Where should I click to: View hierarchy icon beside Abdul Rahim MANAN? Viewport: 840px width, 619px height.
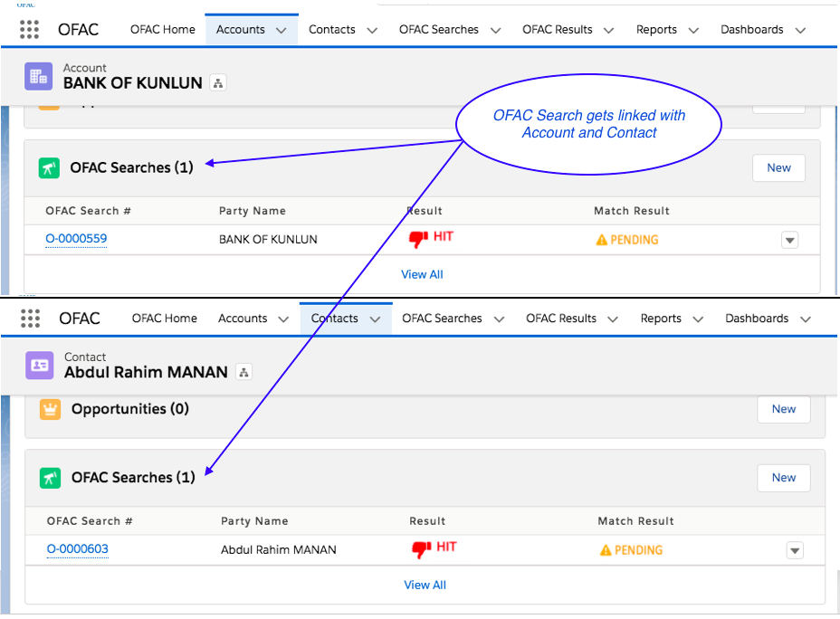pyautogui.click(x=243, y=372)
